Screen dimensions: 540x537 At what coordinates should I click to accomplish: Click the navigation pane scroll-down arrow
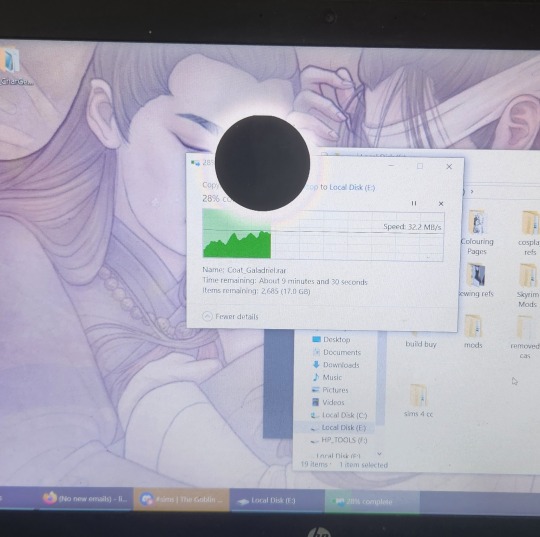click(x=379, y=454)
